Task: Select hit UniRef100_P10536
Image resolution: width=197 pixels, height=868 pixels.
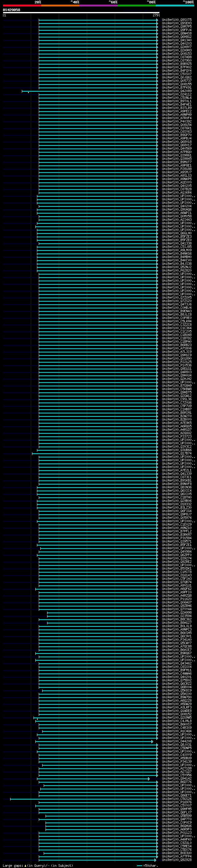Action: pyautogui.click(x=176, y=365)
